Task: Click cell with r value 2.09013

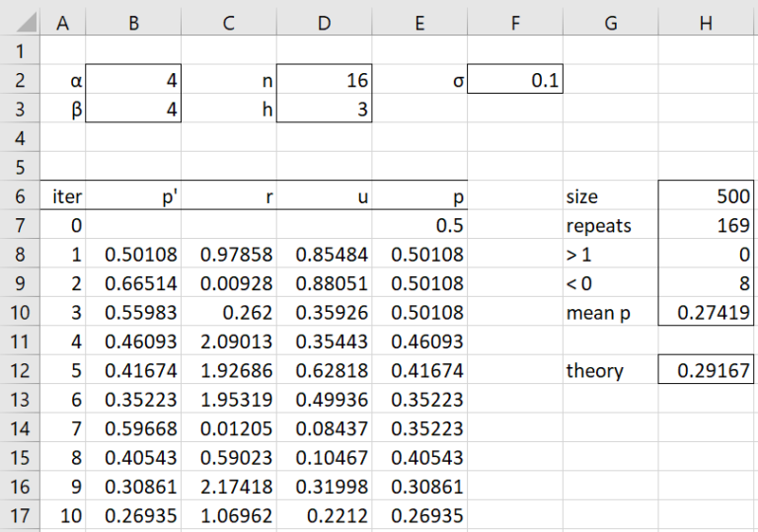Action: 229,341
